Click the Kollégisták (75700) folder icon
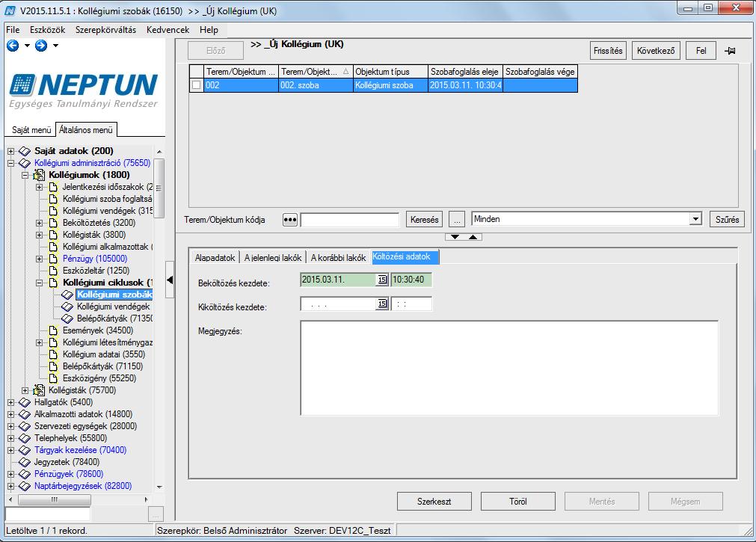The image size is (756, 542). (x=39, y=390)
